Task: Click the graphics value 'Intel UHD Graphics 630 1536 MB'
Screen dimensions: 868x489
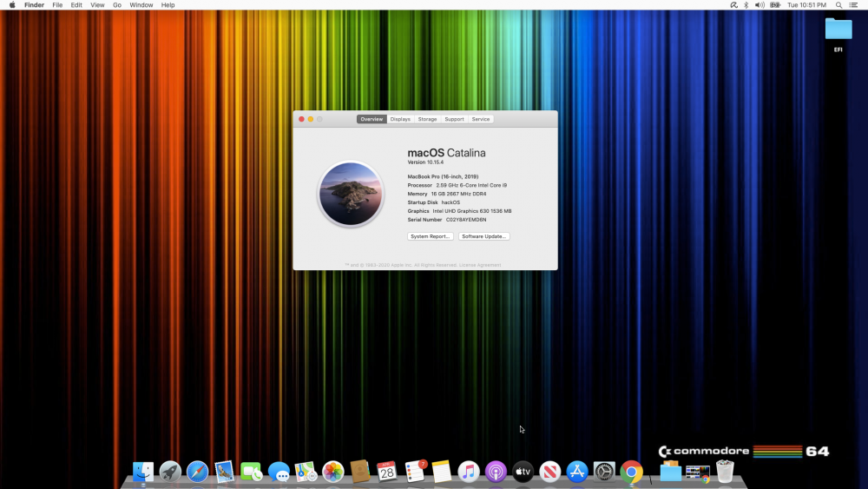Action: (x=471, y=211)
